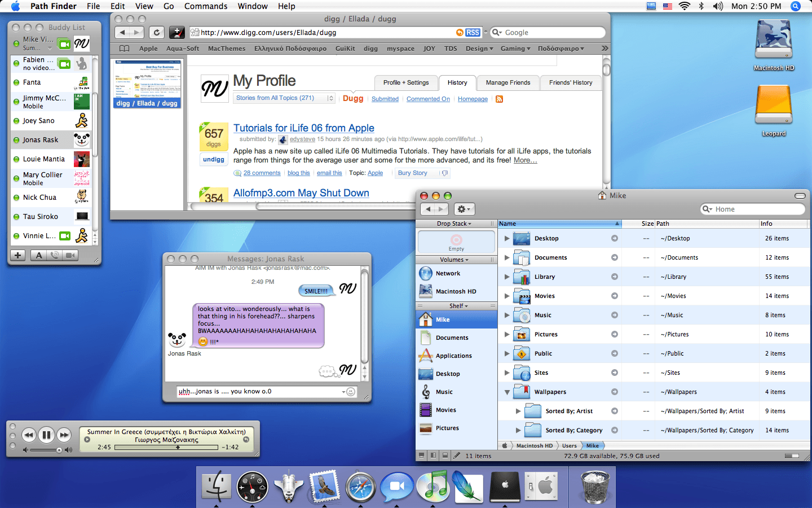Open Spotlight search in menu bar
The image size is (812, 508).
pyautogui.click(x=796, y=6)
